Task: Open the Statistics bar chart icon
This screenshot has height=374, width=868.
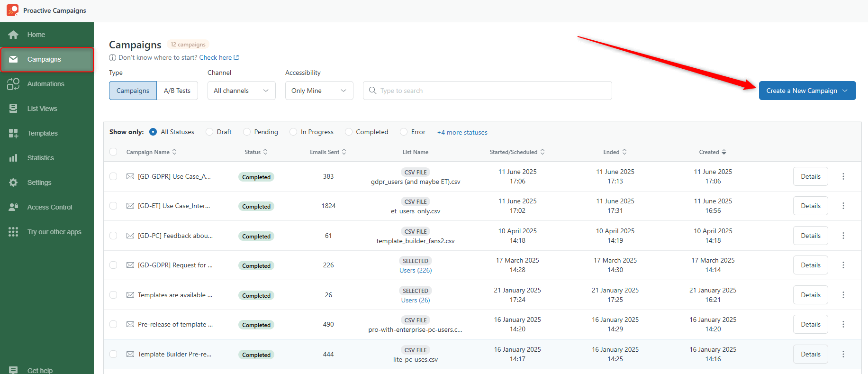Action: click(x=13, y=158)
